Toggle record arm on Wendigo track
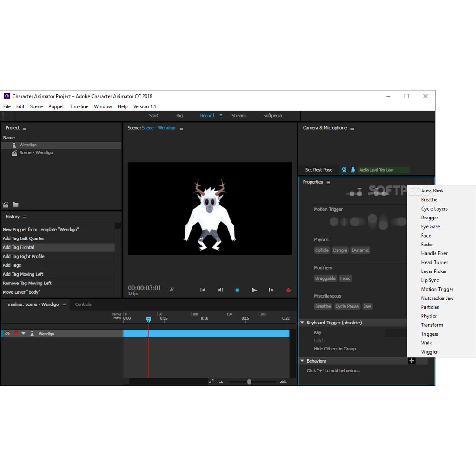 [16, 334]
